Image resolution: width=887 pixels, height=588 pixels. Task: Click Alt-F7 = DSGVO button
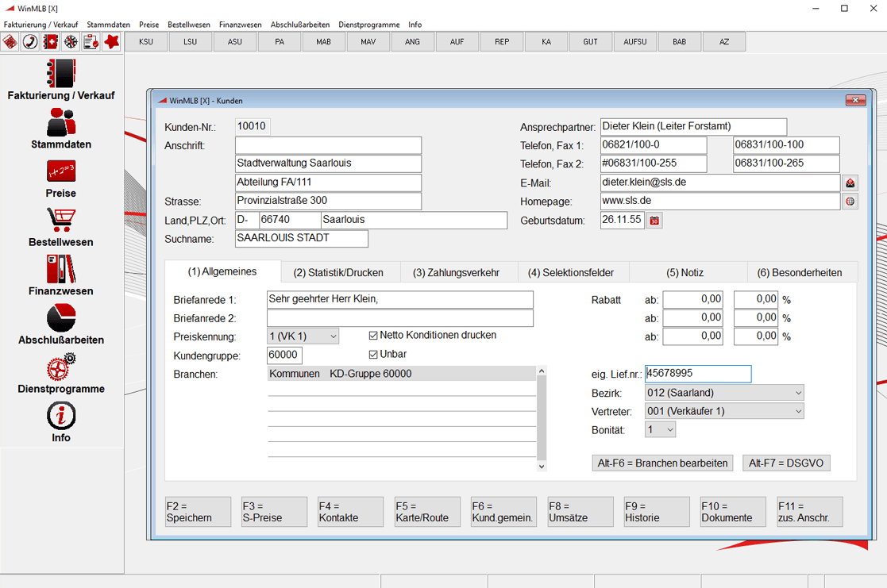[786, 463]
